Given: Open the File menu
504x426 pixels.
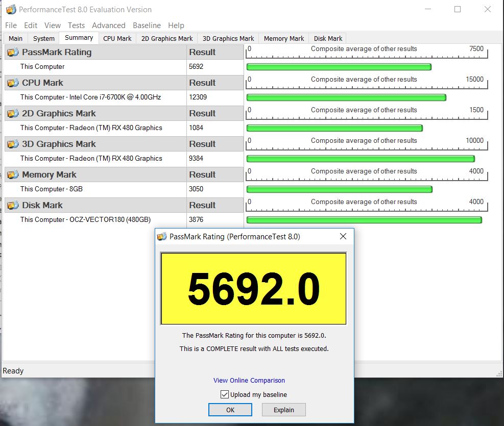Looking at the screenshot, I should click(x=11, y=26).
